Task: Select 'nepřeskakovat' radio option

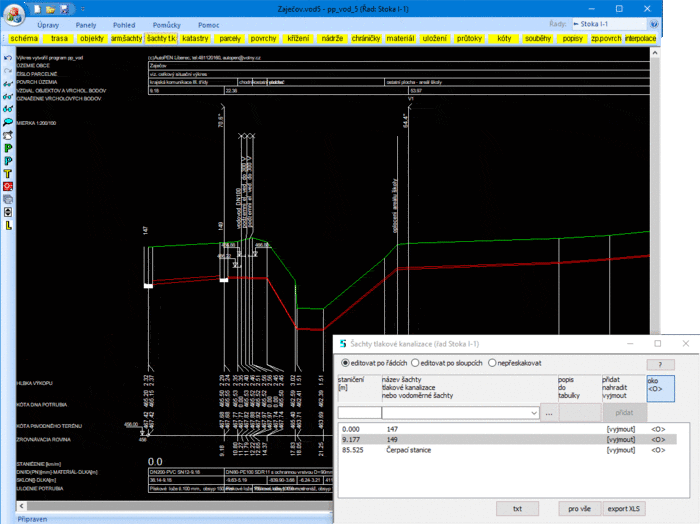Action: coord(491,363)
